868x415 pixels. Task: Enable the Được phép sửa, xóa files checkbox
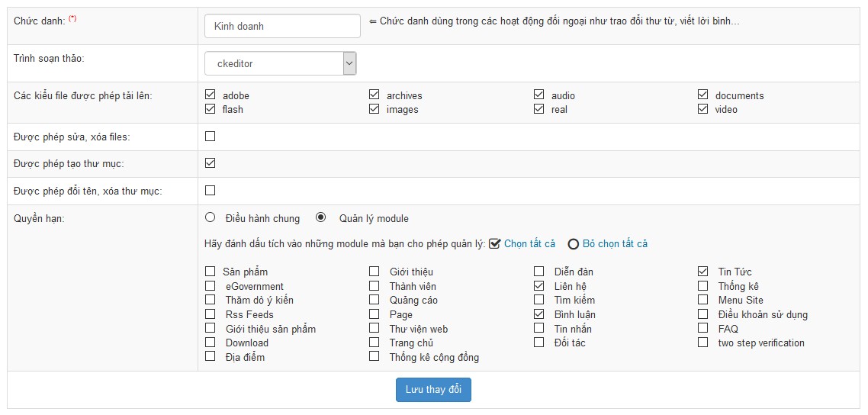(210, 136)
